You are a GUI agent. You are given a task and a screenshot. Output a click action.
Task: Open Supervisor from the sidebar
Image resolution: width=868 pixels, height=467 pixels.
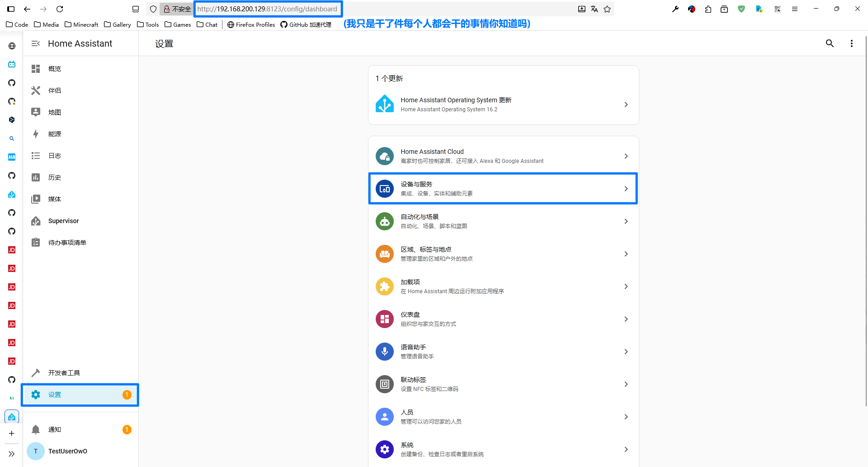tap(63, 221)
